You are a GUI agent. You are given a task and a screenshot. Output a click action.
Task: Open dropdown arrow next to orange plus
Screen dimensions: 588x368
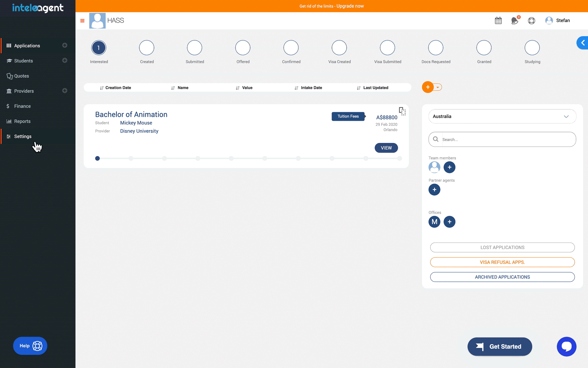[x=438, y=87]
